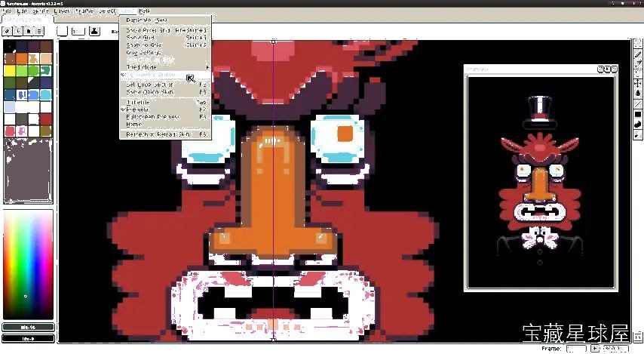Open the Help menu
The image size is (644, 354).
[x=145, y=11]
